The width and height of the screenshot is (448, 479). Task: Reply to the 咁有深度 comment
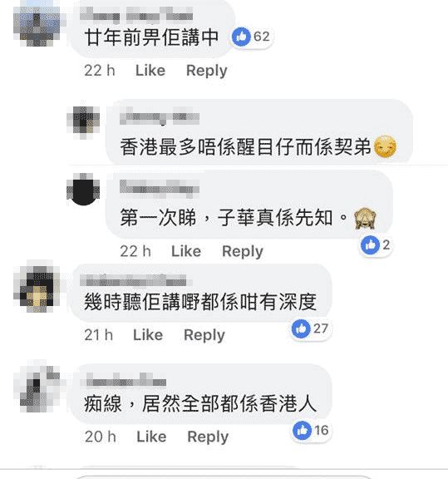click(x=204, y=335)
